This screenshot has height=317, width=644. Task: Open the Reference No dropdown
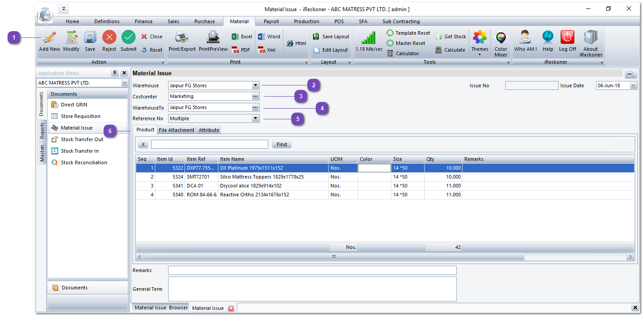(x=255, y=119)
